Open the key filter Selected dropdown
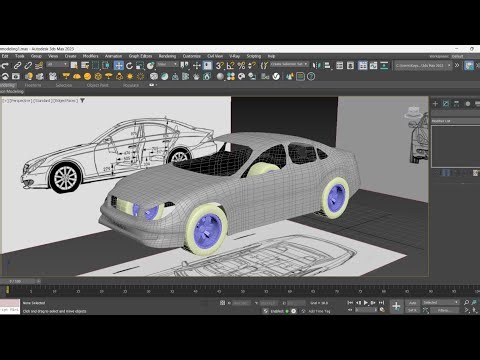Viewport: 480px width, 360px height. tap(441, 302)
